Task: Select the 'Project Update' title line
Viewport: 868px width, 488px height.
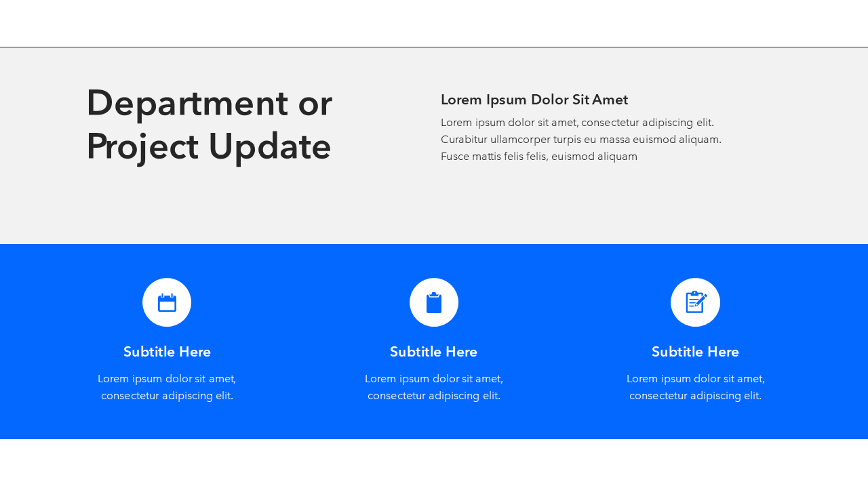Action: point(209,147)
